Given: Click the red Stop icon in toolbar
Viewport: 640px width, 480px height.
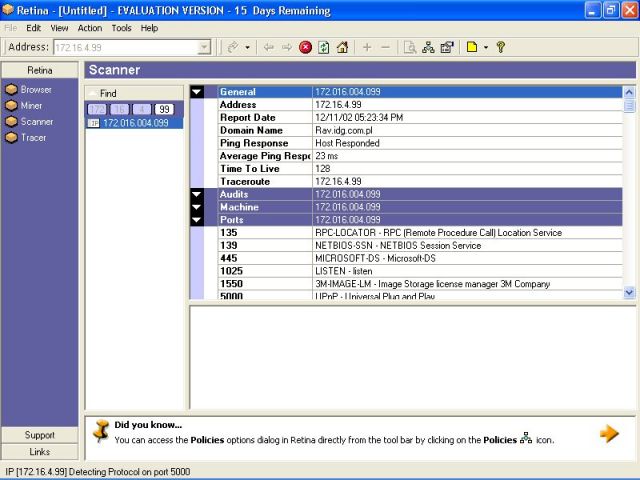Looking at the screenshot, I should (306, 47).
